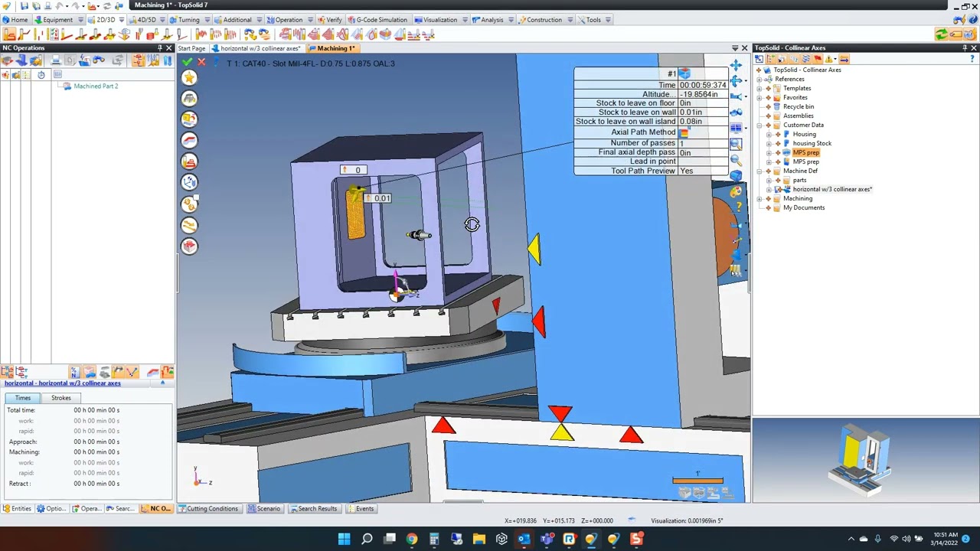Click the third icon in the viewport's vertical strip

[189, 119]
